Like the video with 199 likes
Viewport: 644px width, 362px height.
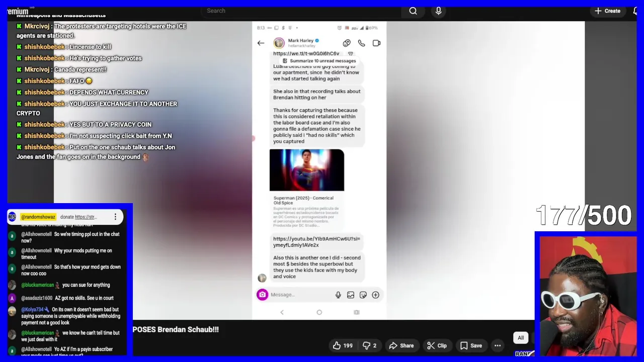342,345
